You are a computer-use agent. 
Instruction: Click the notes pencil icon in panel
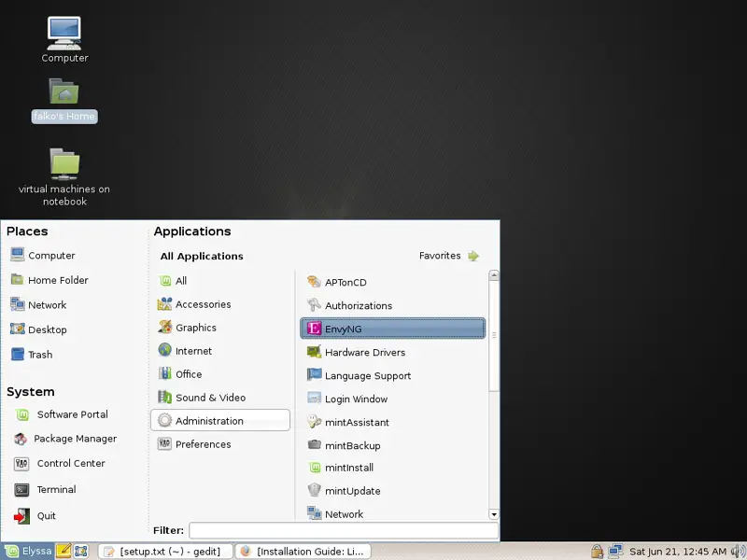(63, 551)
